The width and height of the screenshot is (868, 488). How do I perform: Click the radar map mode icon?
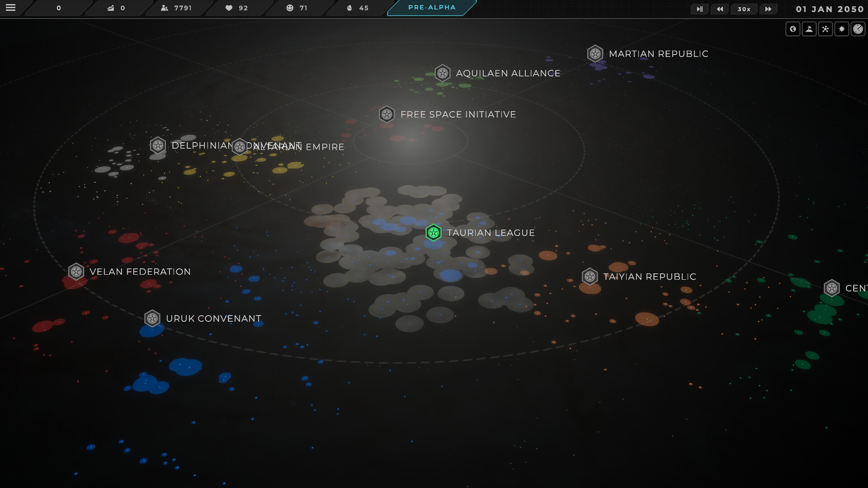858,28
